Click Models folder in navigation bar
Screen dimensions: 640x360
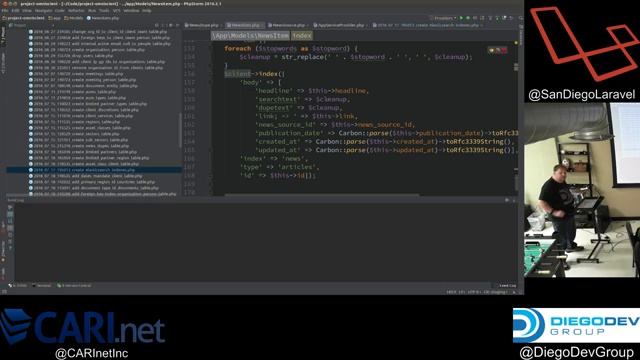(74, 18)
